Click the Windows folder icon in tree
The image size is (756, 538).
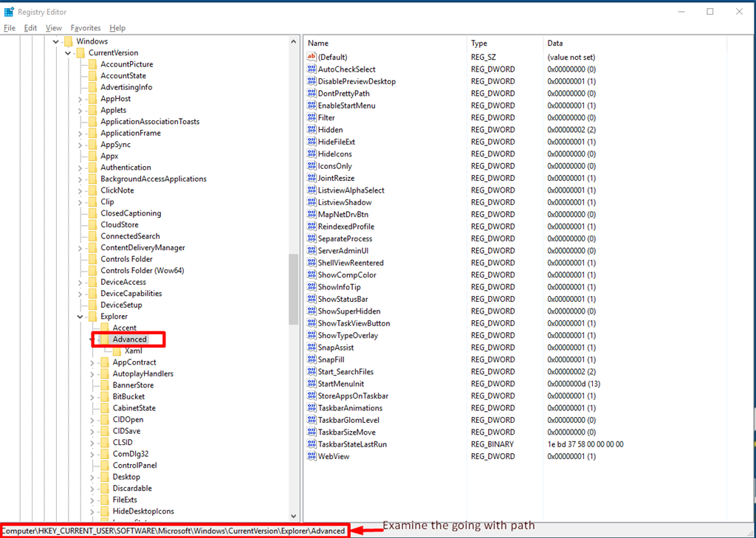tap(68, 41)
